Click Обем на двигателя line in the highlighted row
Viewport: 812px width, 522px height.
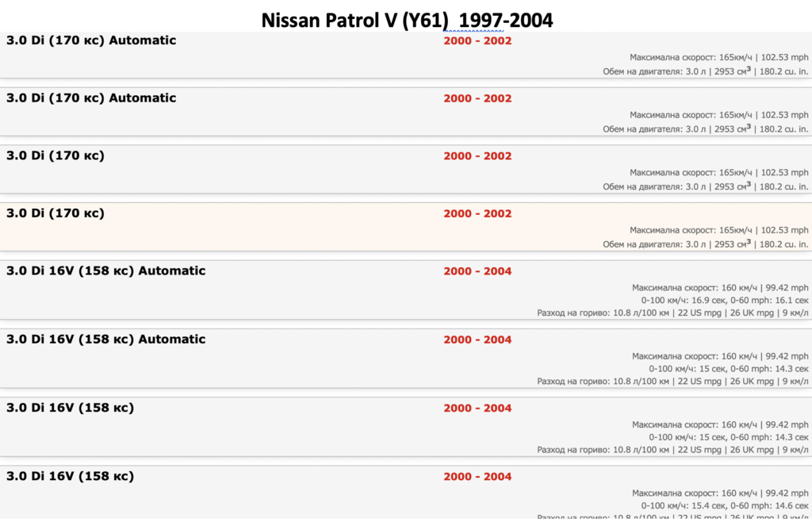(x=705, y=244)
